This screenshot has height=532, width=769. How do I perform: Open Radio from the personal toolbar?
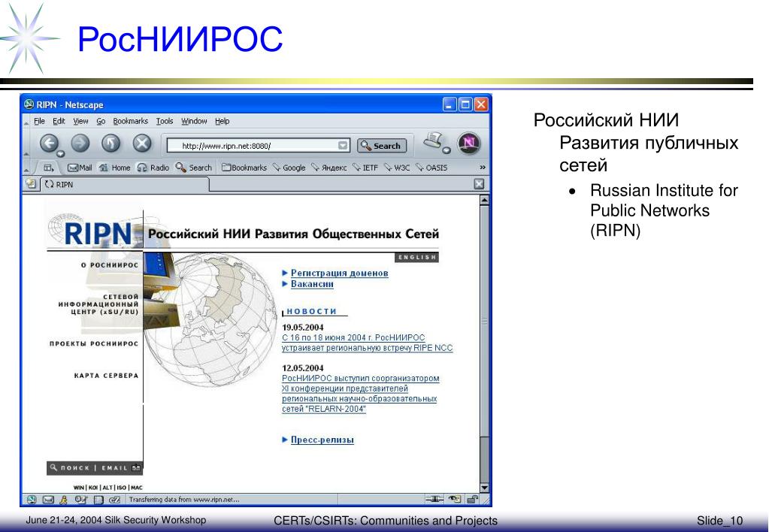pyautogui.click(x=153, y=168)
